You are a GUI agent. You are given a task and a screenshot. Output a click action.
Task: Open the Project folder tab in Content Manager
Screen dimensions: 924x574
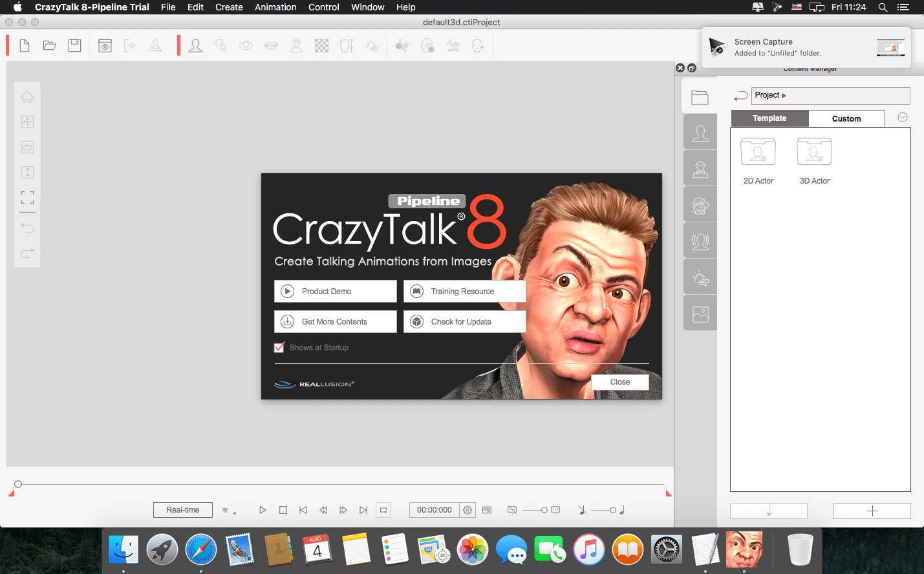[700, 97]
